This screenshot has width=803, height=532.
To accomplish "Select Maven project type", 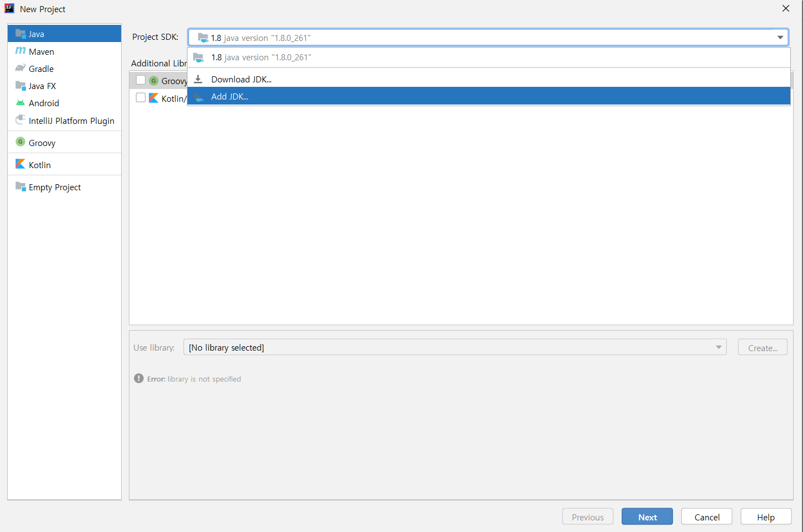I will tap(64, 51).
